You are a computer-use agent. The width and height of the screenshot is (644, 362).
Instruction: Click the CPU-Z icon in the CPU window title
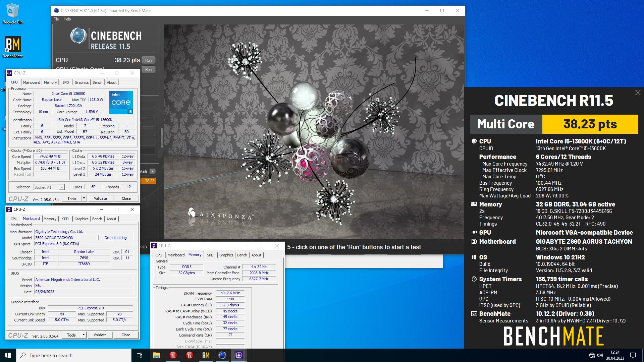coord(10,73)
